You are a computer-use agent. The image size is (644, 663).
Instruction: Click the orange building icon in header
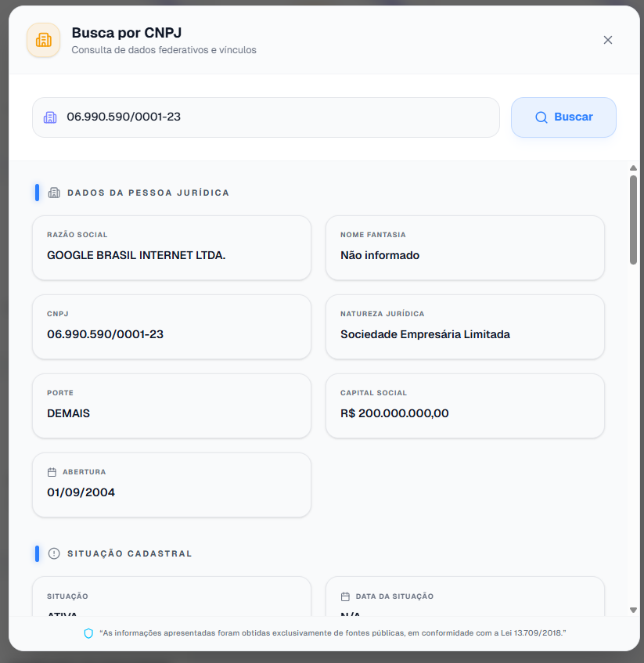pyautogui.click(x=43, y=40)
